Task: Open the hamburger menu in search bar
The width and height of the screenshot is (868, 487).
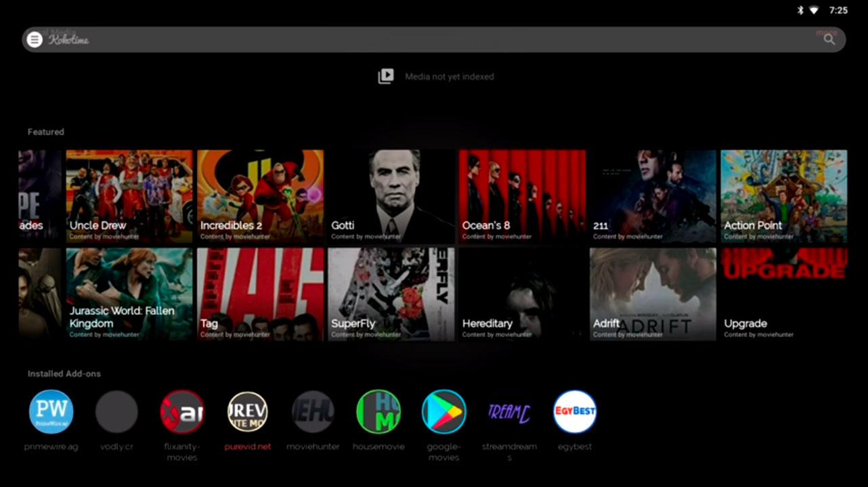Action: click(x=35, y=40)
